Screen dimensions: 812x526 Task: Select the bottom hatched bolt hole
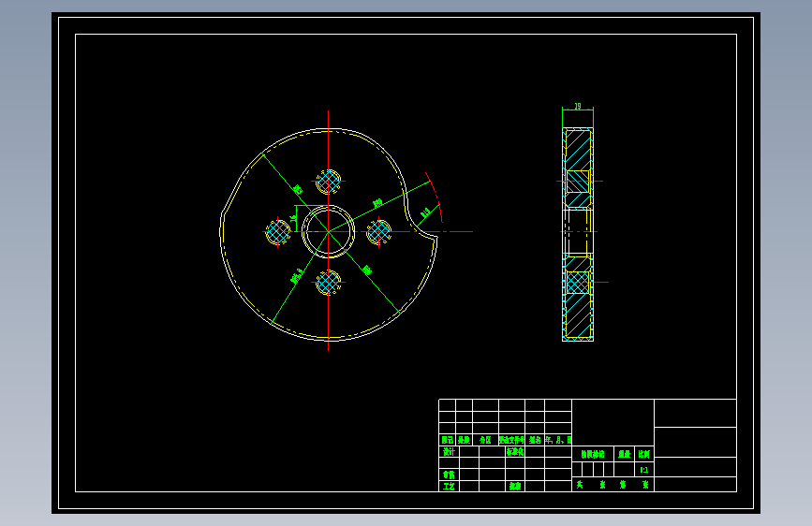tap(329, 282)
